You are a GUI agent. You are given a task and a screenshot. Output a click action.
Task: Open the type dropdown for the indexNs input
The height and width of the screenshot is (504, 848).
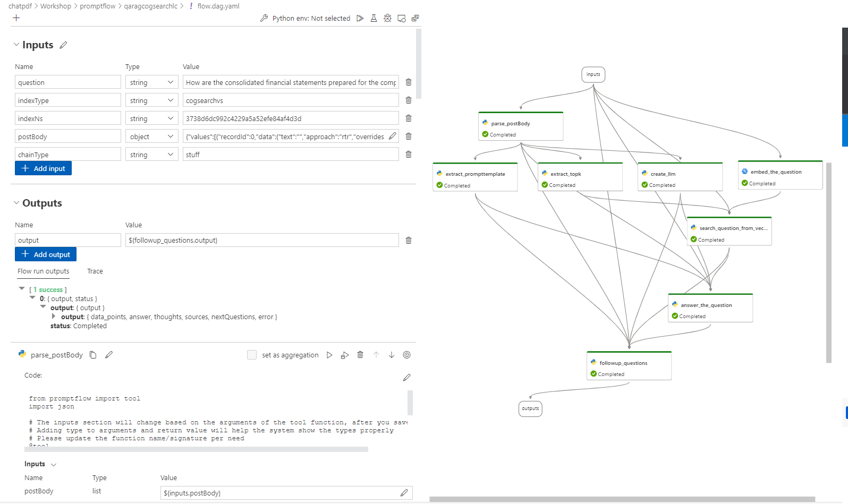(151, 118)
